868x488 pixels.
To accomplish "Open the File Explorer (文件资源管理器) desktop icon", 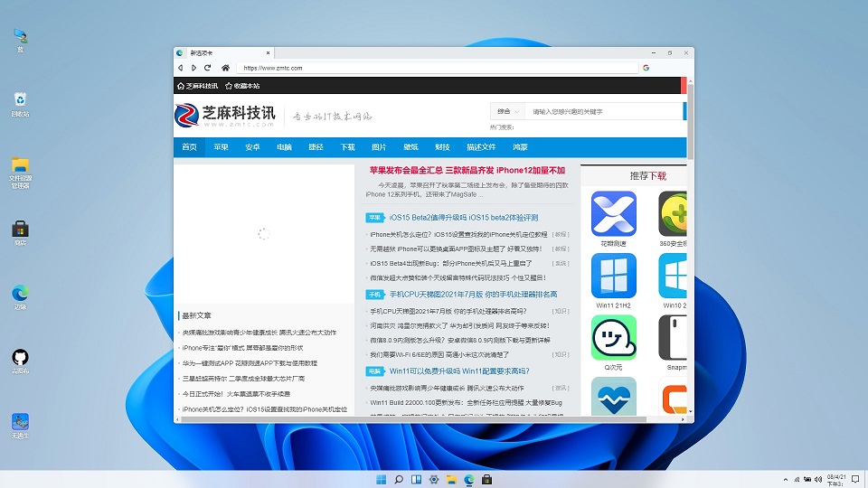I will (x=21, y=172).
